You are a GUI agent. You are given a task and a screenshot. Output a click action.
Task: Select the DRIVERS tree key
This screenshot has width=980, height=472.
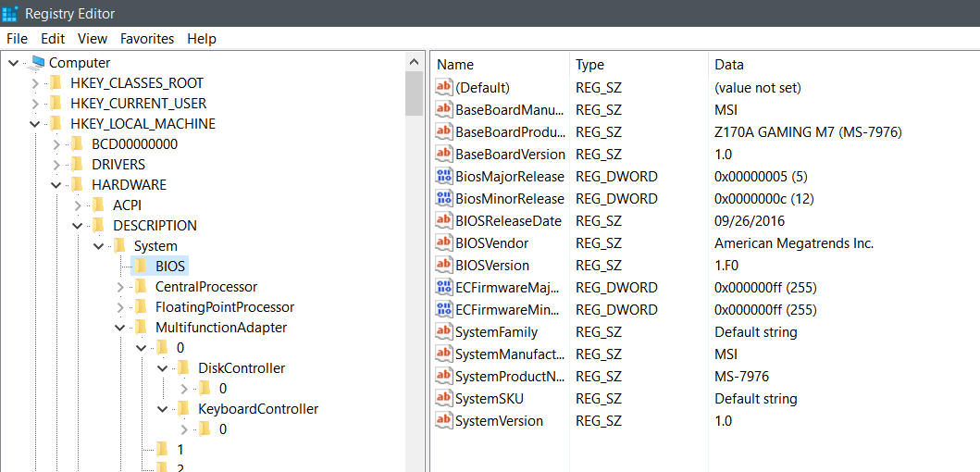coord(118,165)
